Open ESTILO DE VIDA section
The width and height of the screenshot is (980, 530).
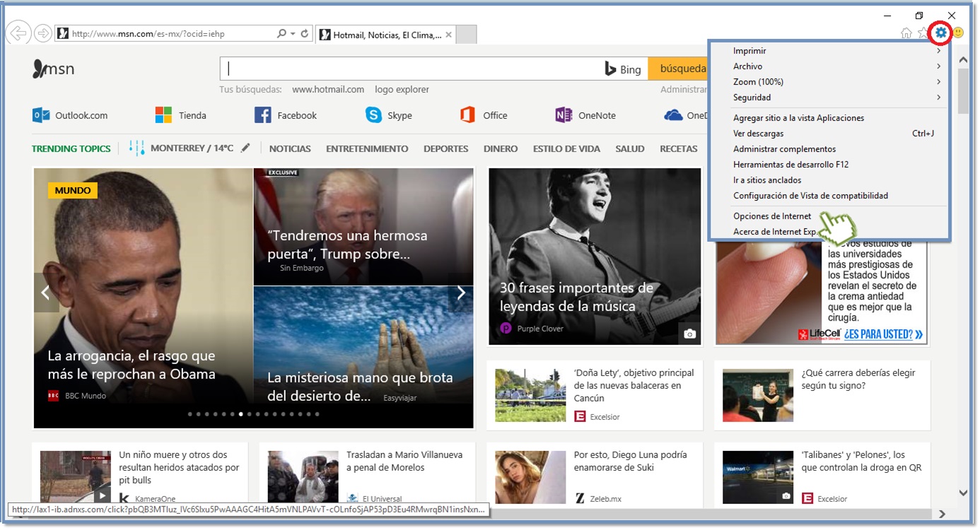tap(566, 148)
